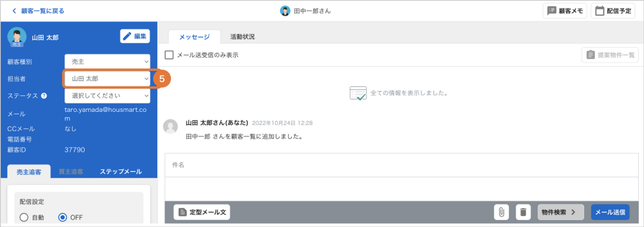Open 定型メール文 template button

pos(202,212)
